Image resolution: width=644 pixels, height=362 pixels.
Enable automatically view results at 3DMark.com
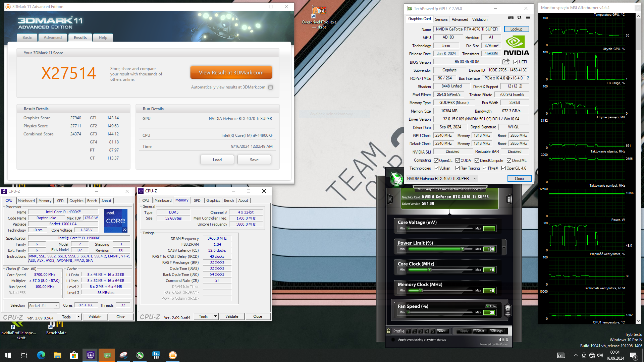point(270,87)
